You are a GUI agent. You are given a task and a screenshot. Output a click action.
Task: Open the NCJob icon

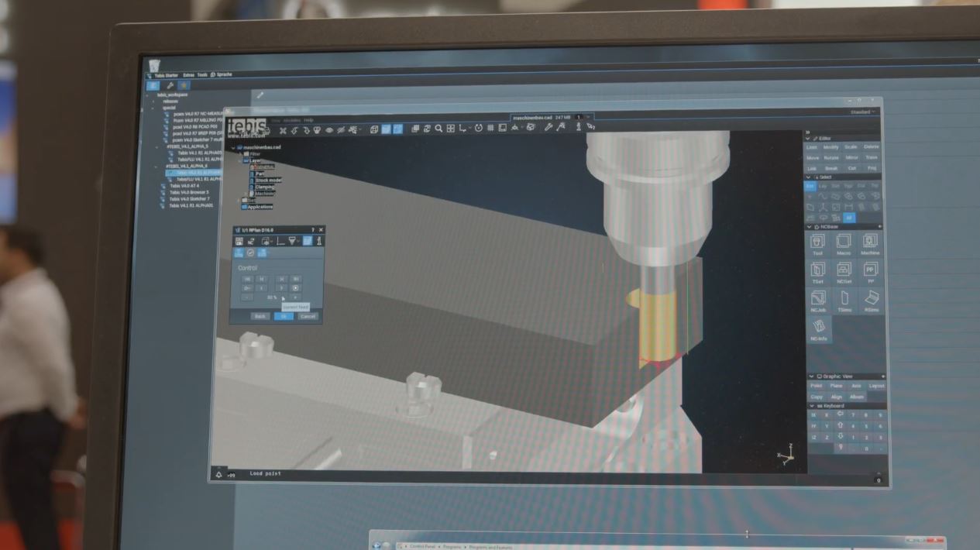[x=818, y=301]
